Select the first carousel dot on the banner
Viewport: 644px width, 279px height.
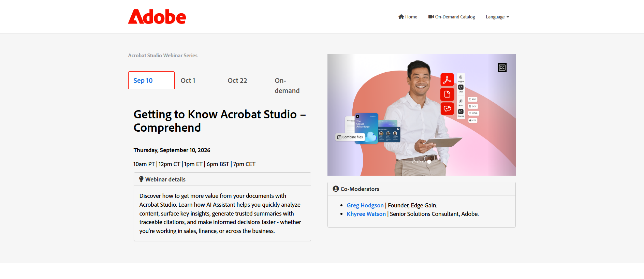(414, 162)
